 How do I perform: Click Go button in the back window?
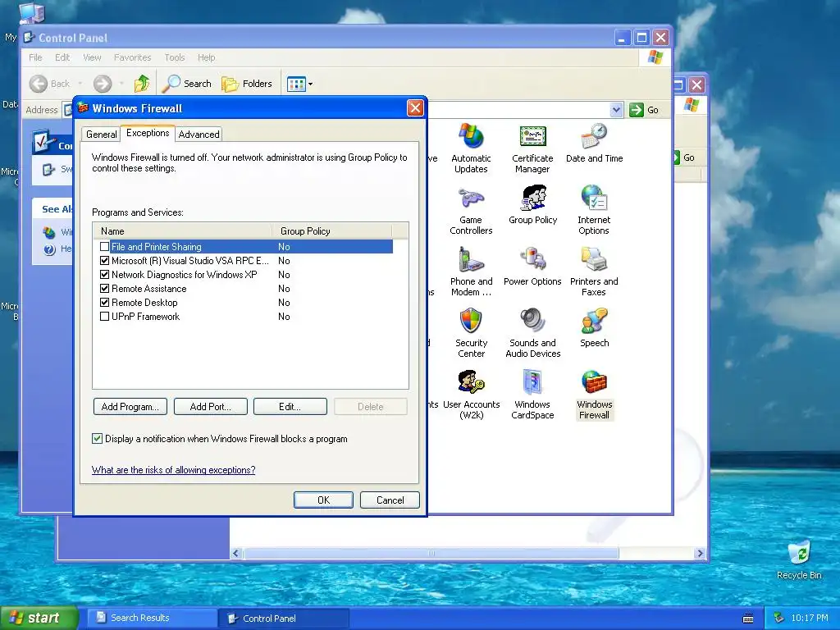coord(685,157)
